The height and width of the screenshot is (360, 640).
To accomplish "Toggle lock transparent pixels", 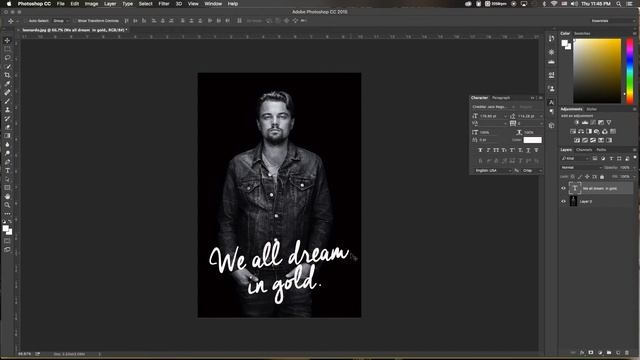I will 573,177.
